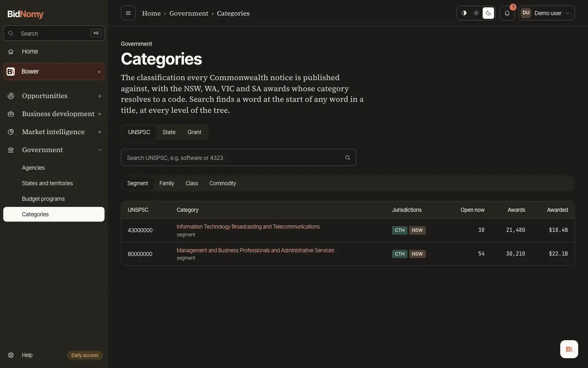
Task: Expand the Business development section
Action: pyautogui.click(x=100, y=114)
